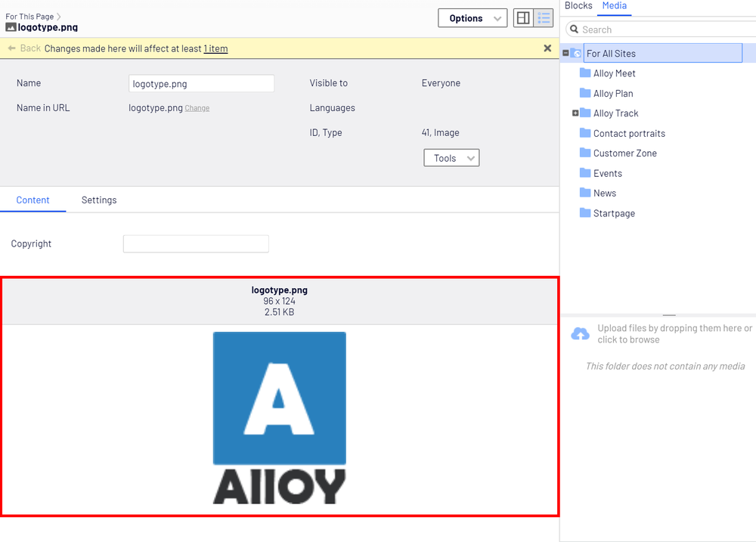Switch to the Blocks tab
This screenshot has width=756, height=542.
click(x=578, y=5)
